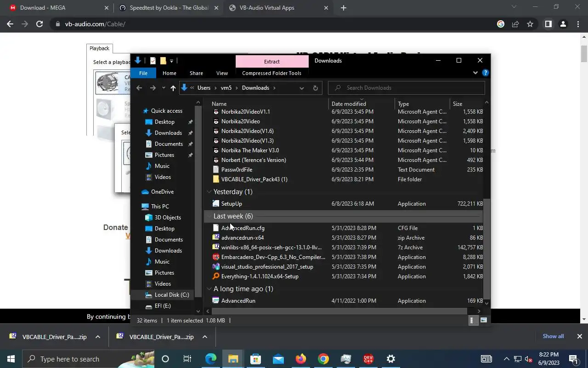Open Firefox from the taskbar
The height and width of the screenshot is (368, 588).
click(300, 359)
